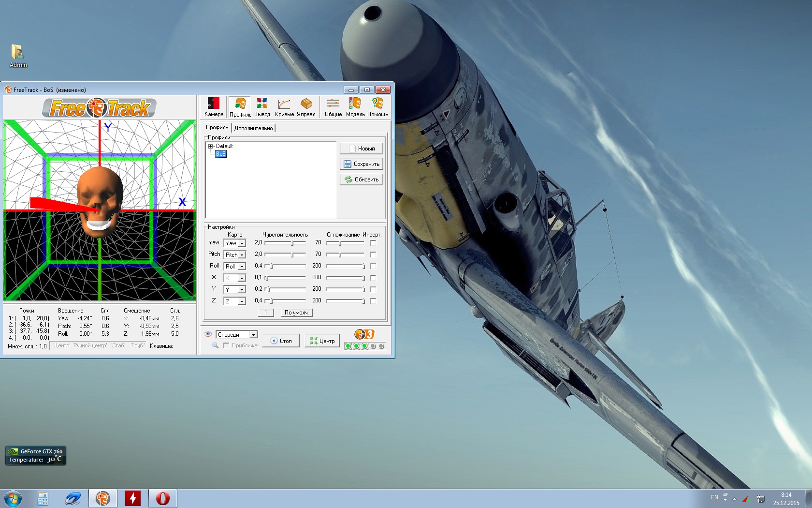The width and height of the screenshot is (812, 508).
Task: Click the network tray icon
Action: tap(760, 499)
